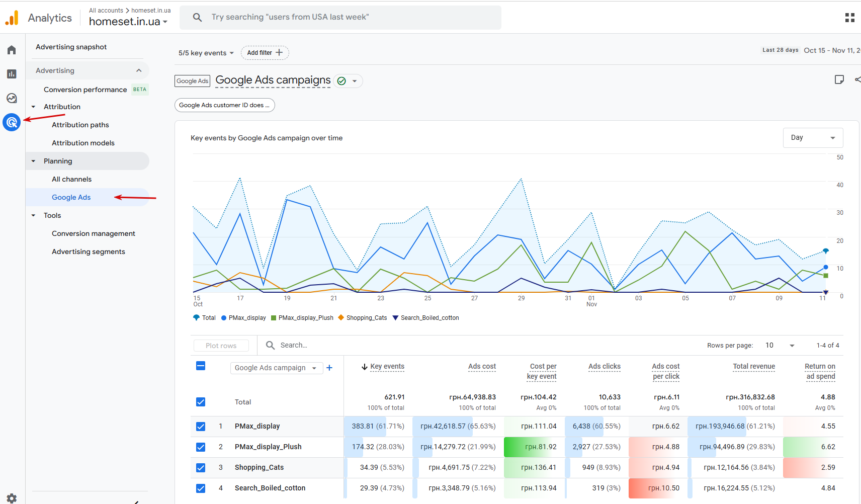861x504 pixels.
Task: Toggle Total series in chart legend
Action: point(204,318)
